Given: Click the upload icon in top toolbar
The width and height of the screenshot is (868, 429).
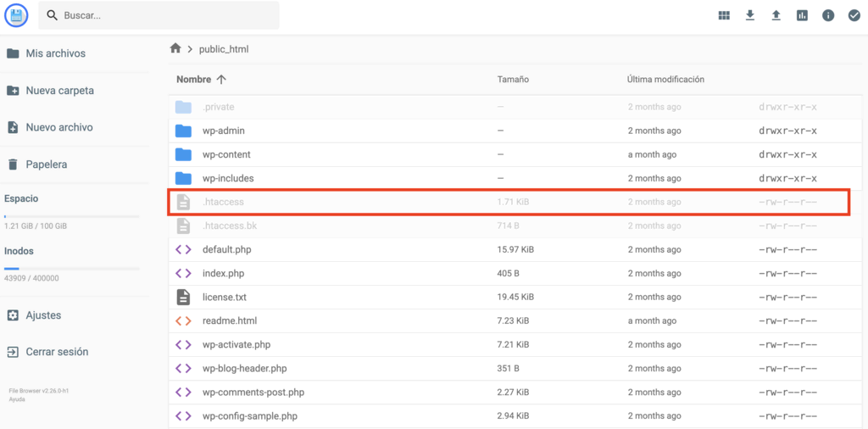Looking at the screenshot, I should pyautogui.click(x=776, y=15).
